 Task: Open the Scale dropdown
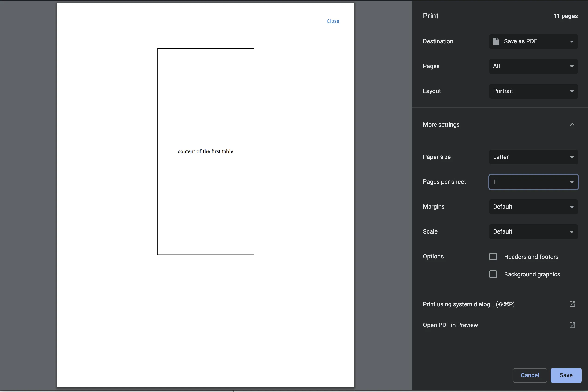(x=533, y=231)
